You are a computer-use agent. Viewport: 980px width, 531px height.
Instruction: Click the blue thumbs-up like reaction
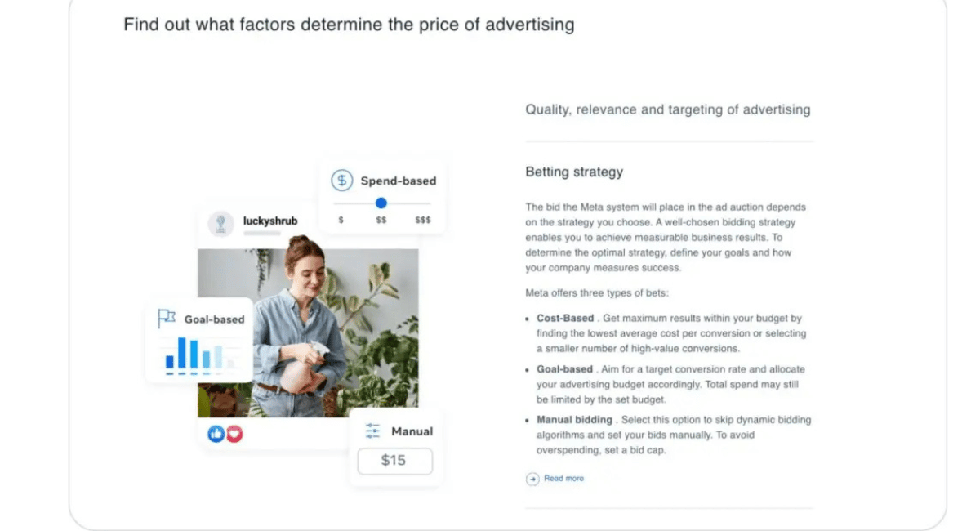tap(216, 434)
